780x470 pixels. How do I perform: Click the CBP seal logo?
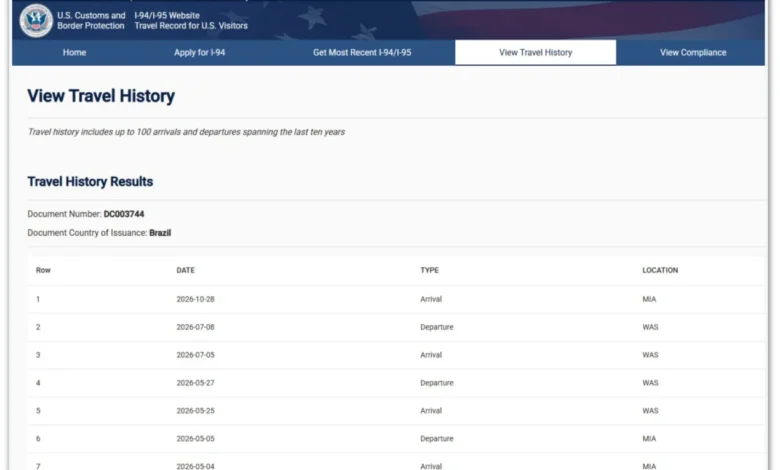(36, 20)
